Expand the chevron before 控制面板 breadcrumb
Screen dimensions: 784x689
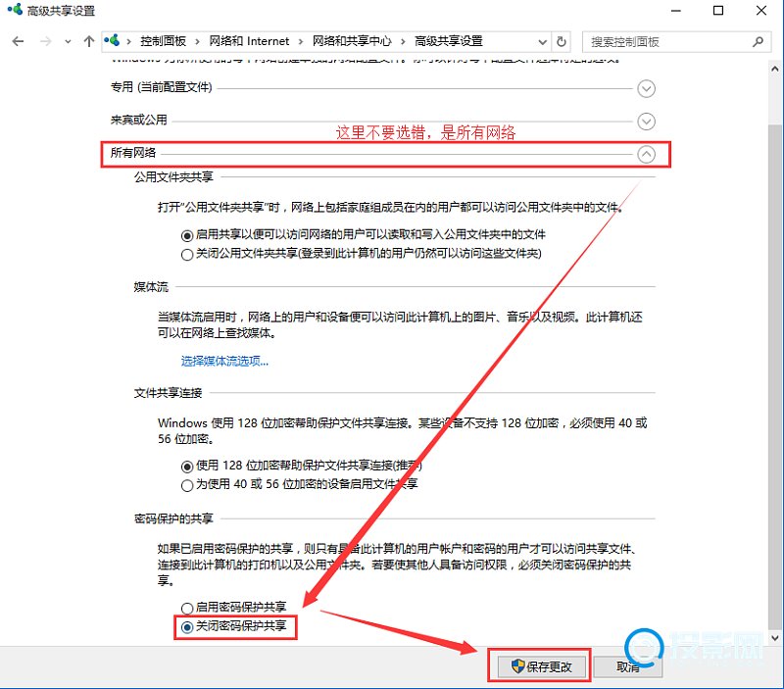click(129, 42)
